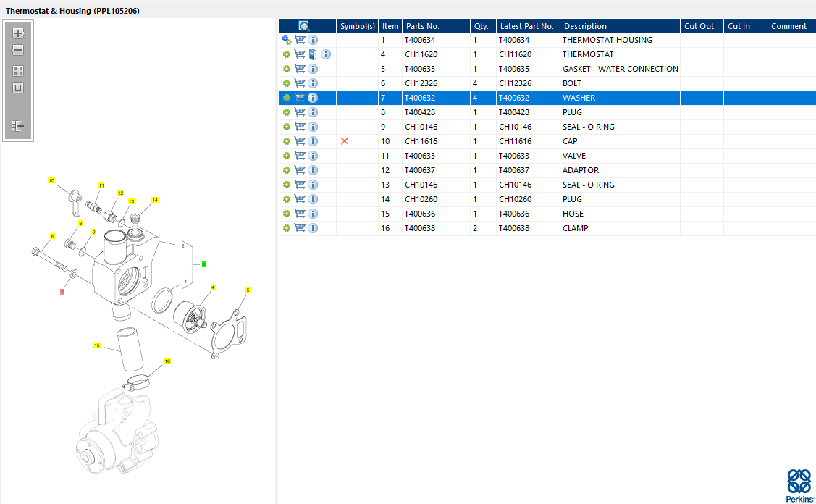The width and height of the screenshot is (816, 504).
Task: Click the Thermostat & Housing (PPL105206) title
Action: point(73,10)
